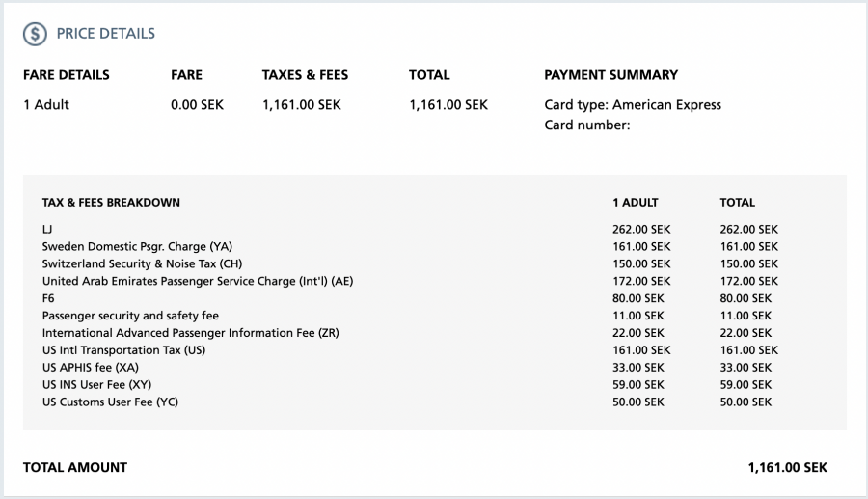Screen dimensions: 868x499
Task: Click the FARE DETAILS column header
Action: coord(67,75)
